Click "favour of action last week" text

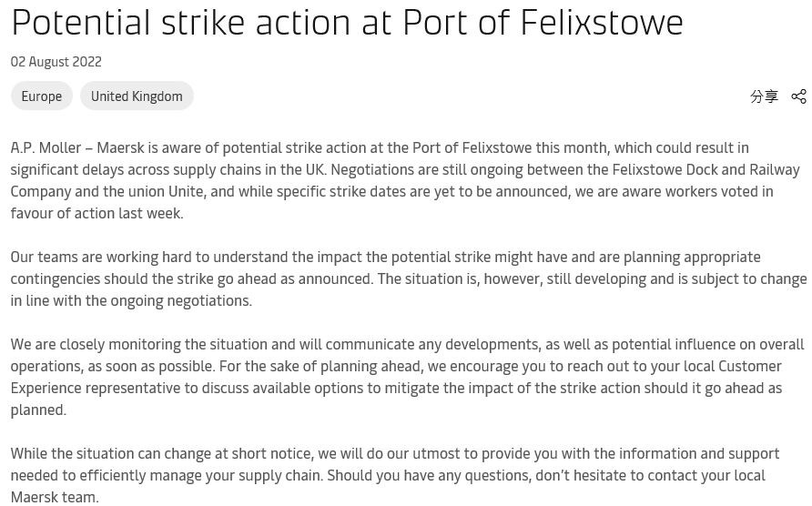pyautogui.click(x=96, y=213)
